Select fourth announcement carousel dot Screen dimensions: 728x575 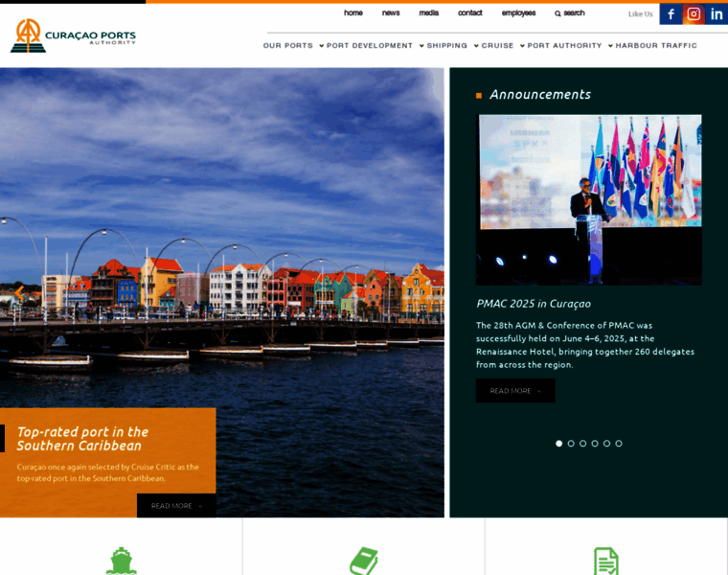595,444
